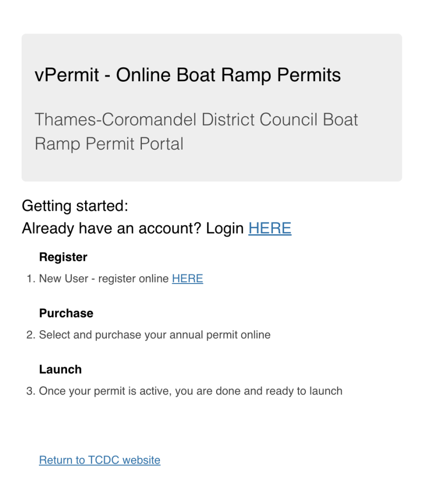Select the Register heading
The width and height of the screenshot is (422, 504).
(63, 257)
